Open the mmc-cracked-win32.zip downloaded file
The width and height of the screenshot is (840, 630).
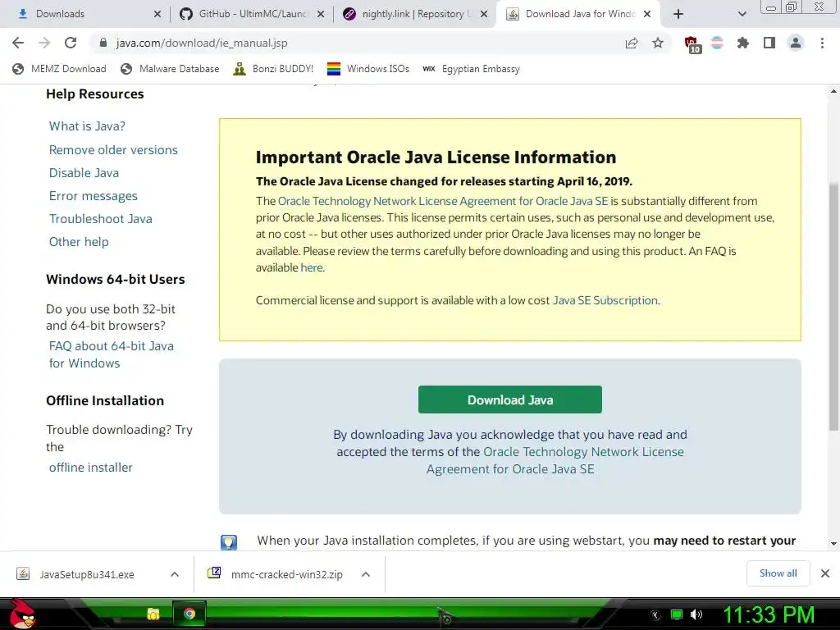[276, 574]
